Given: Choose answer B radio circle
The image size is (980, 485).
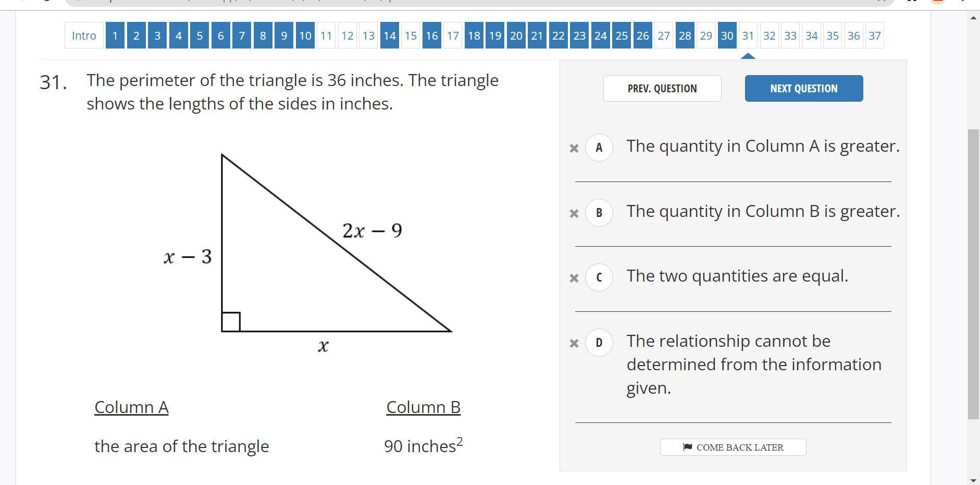Looking at the screenshot, I should [x=599, y=213].
